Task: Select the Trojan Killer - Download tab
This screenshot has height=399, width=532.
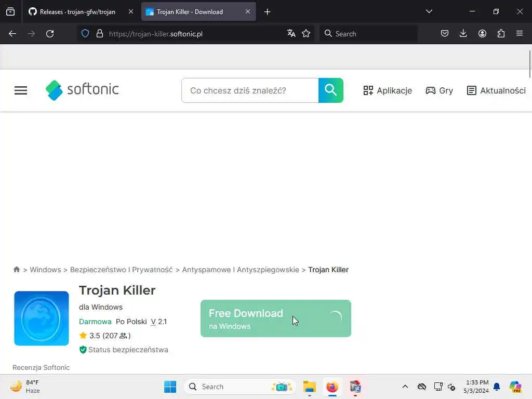Action: [198, 12]
